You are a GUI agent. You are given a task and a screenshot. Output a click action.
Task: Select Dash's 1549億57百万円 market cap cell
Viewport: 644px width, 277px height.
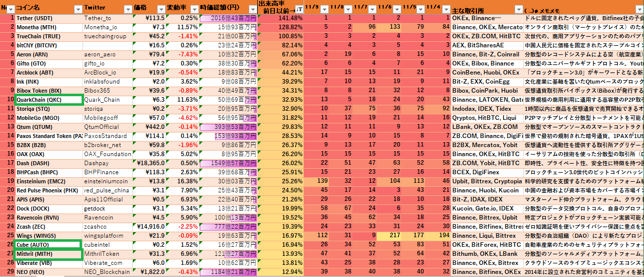[x=228, y=163]
